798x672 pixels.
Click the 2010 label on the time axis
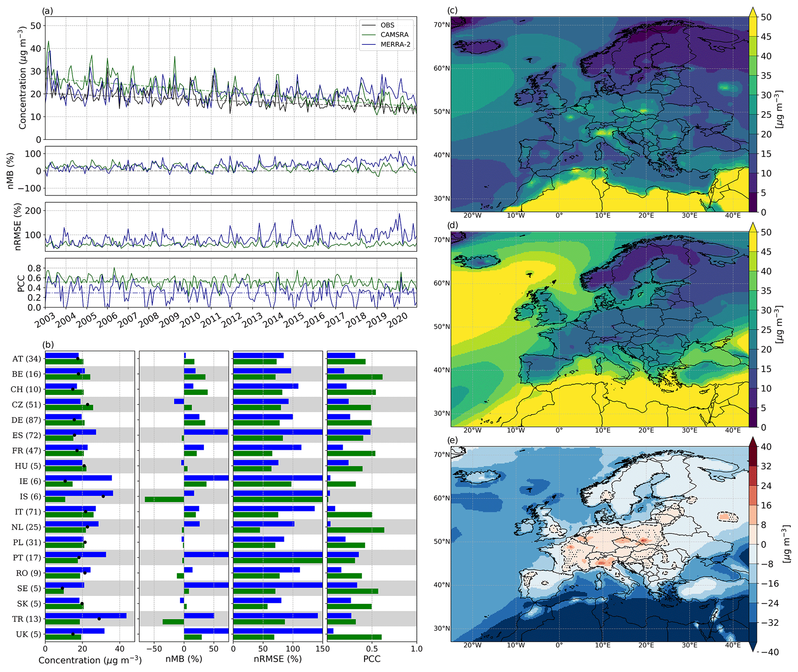pos(190,320)
